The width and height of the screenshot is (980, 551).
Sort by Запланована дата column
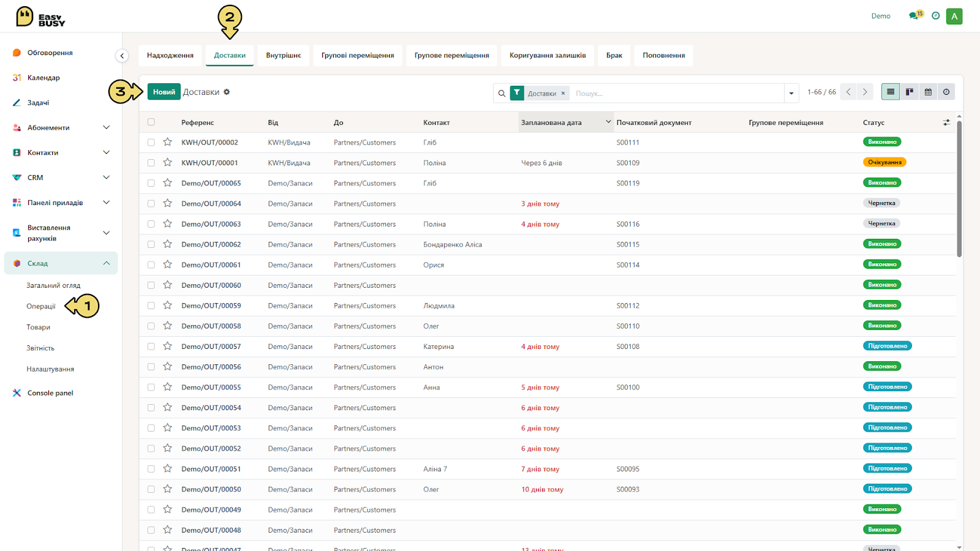coord(566,122)
